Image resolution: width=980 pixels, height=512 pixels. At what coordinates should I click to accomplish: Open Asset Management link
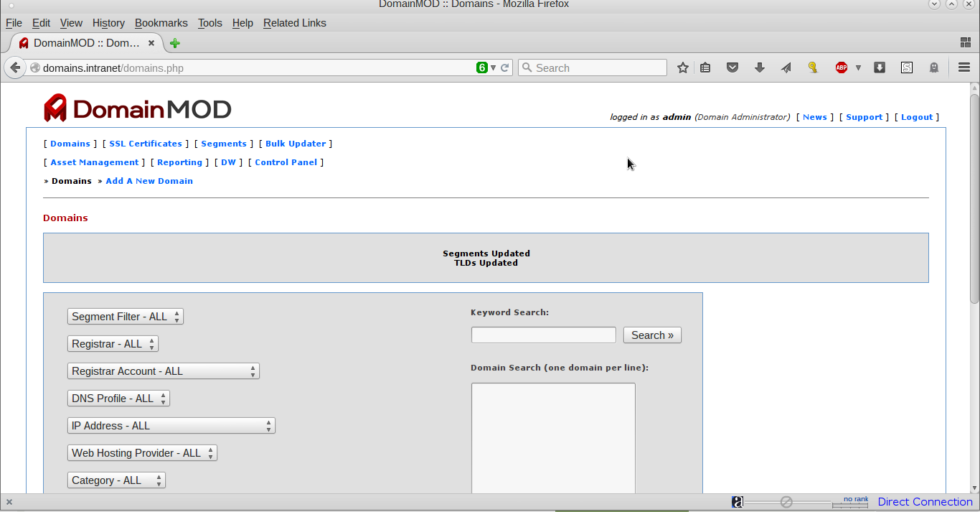pos(95,162)
